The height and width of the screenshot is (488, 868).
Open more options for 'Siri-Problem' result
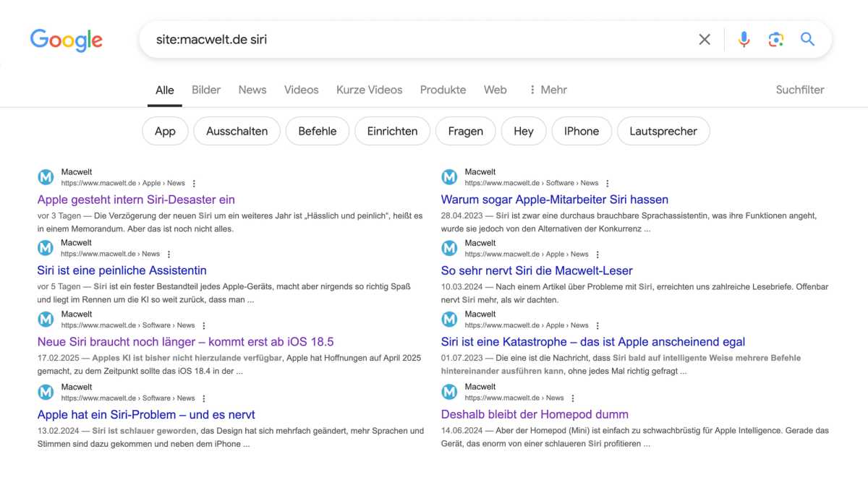(204, 398)
